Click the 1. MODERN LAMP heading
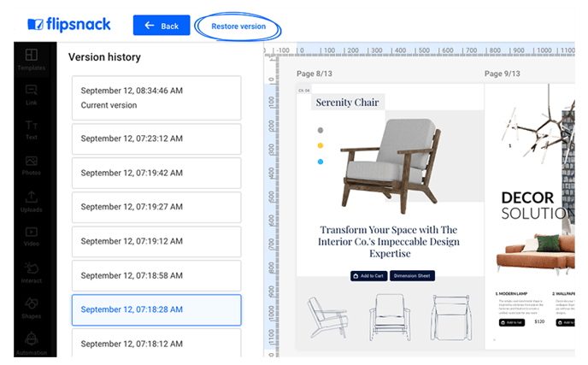588x365 pixels. pyautogui.click(x=511, y=293)
